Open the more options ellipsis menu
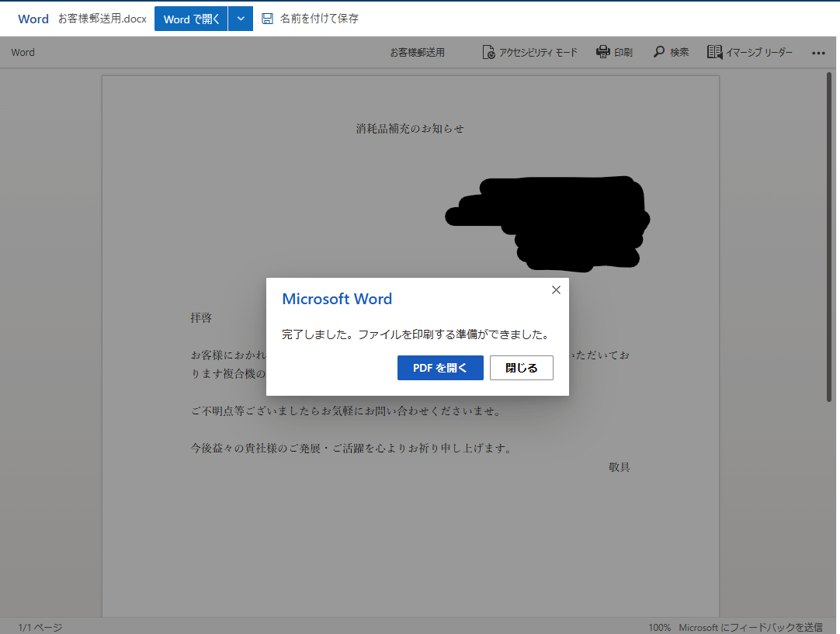The width and height of the screenshot is (840, 634). (x=818, y=53)
